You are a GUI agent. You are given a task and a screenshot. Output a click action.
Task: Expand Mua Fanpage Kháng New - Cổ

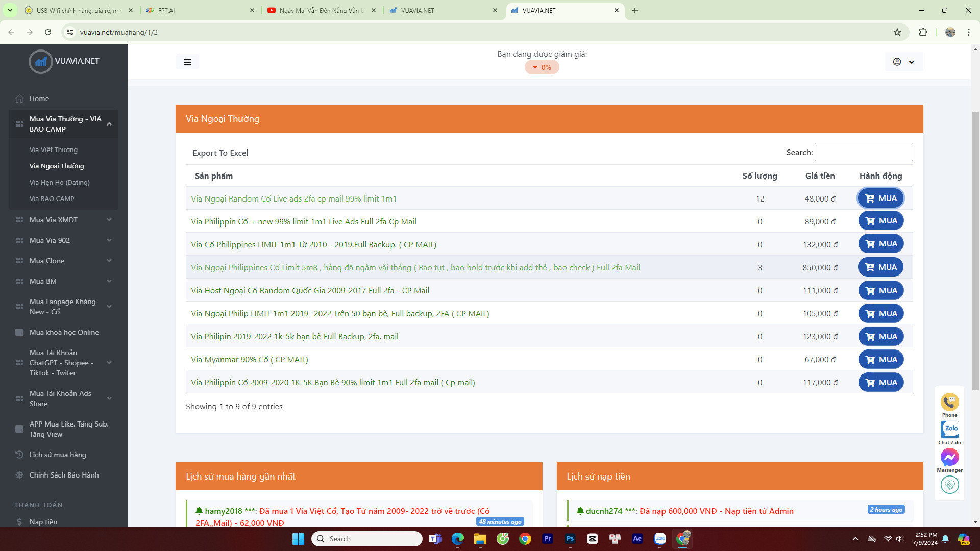[64, 307]
